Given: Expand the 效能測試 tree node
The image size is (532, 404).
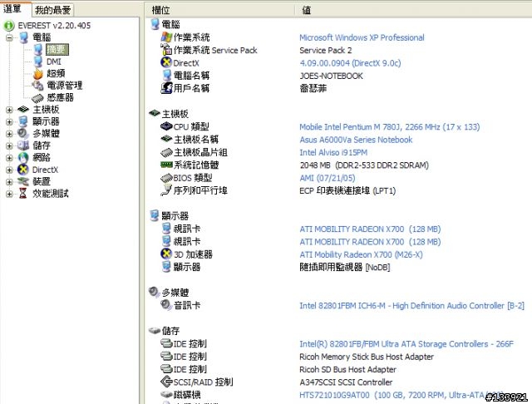Looking at the screenshot, I should click(9, 194).
